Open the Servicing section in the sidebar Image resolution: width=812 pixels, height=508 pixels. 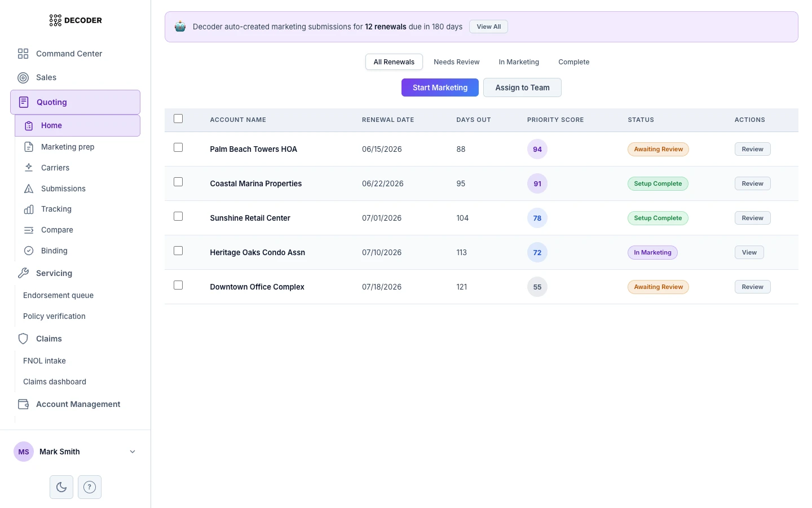point(54,273)
